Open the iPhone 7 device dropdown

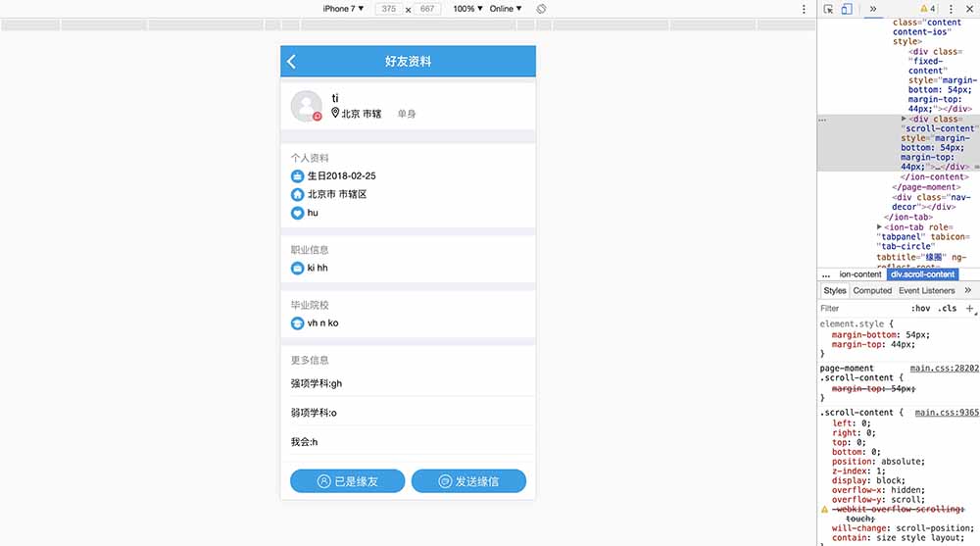[x=343, y=9]
